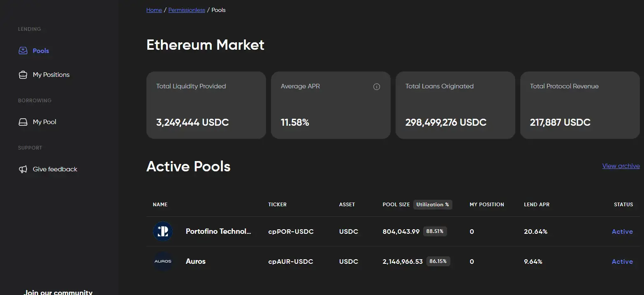This screenshot has width=644, height=295.
Task: Open the Portofino Technologies pool name
Action: point(218,231)
